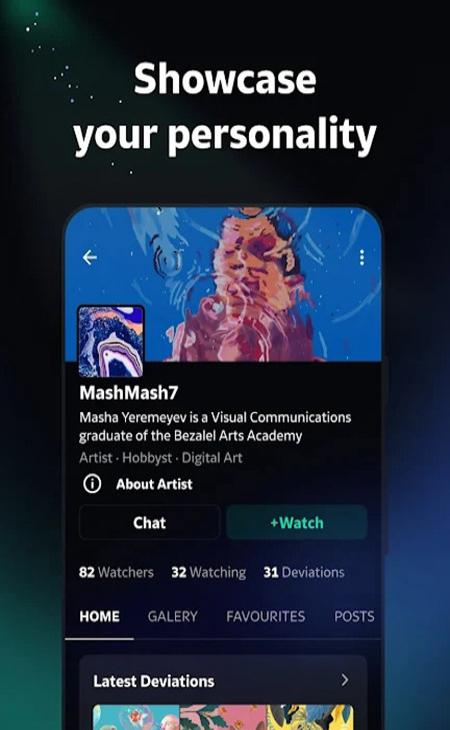Open the pink middle deviation thumbnail

223,717
